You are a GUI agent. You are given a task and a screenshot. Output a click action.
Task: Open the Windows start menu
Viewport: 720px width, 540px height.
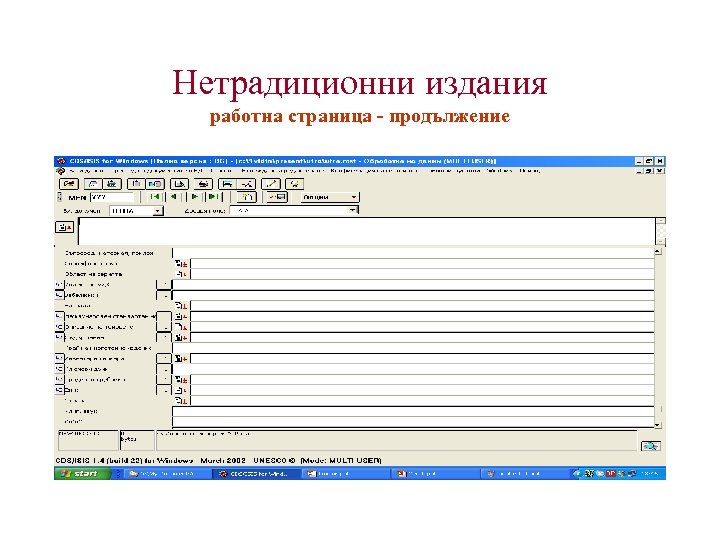click(x=83, y=473)
